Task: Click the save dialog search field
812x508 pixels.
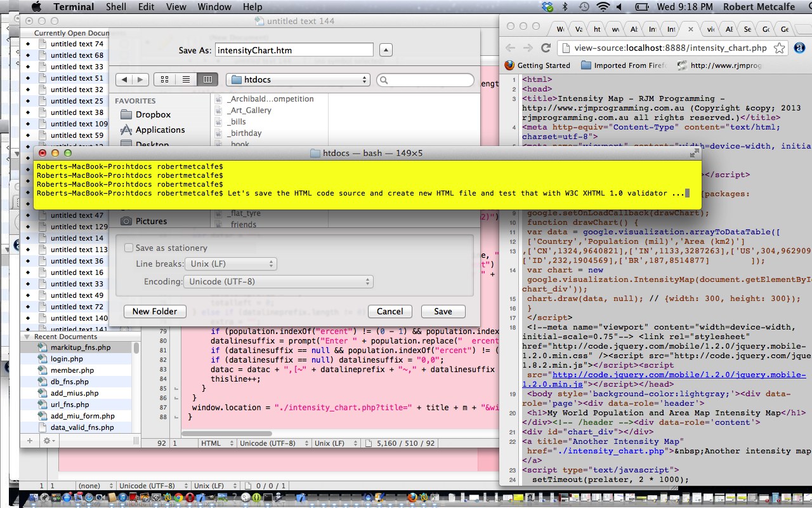Action: click(425, 80)
